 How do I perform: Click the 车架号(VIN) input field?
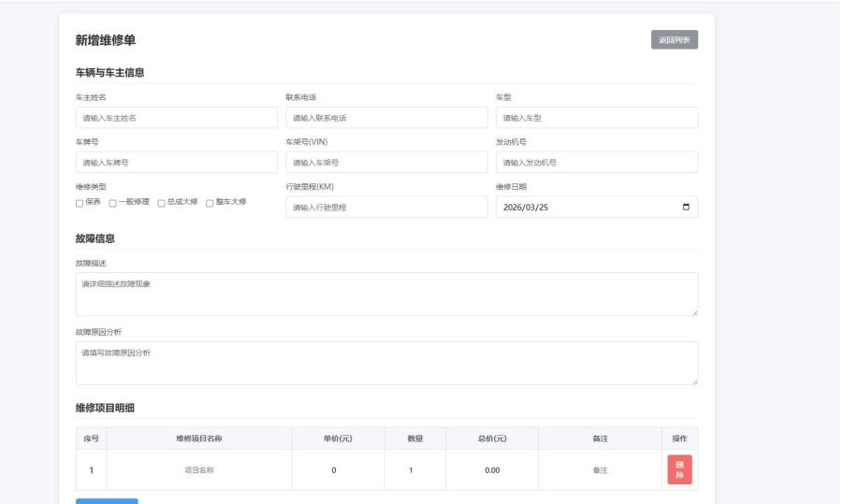(x=386, y=163)
